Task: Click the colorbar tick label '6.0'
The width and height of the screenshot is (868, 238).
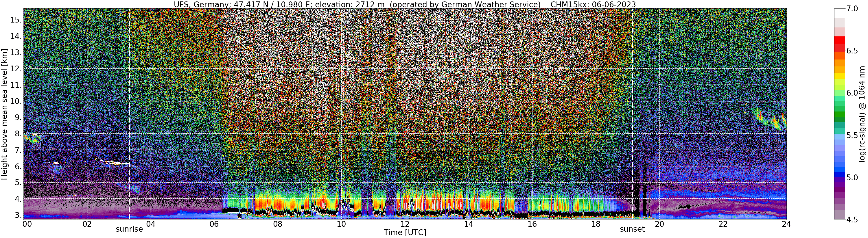Action: (852, 93)
